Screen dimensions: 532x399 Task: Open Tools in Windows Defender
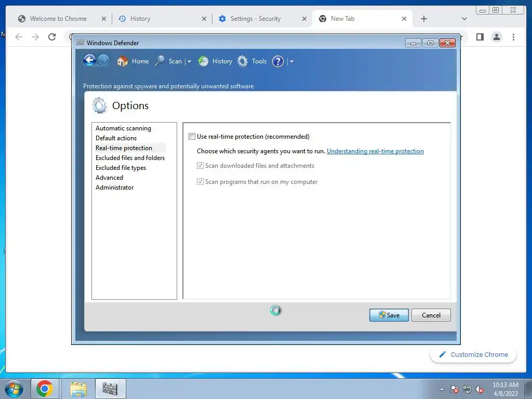252,61
